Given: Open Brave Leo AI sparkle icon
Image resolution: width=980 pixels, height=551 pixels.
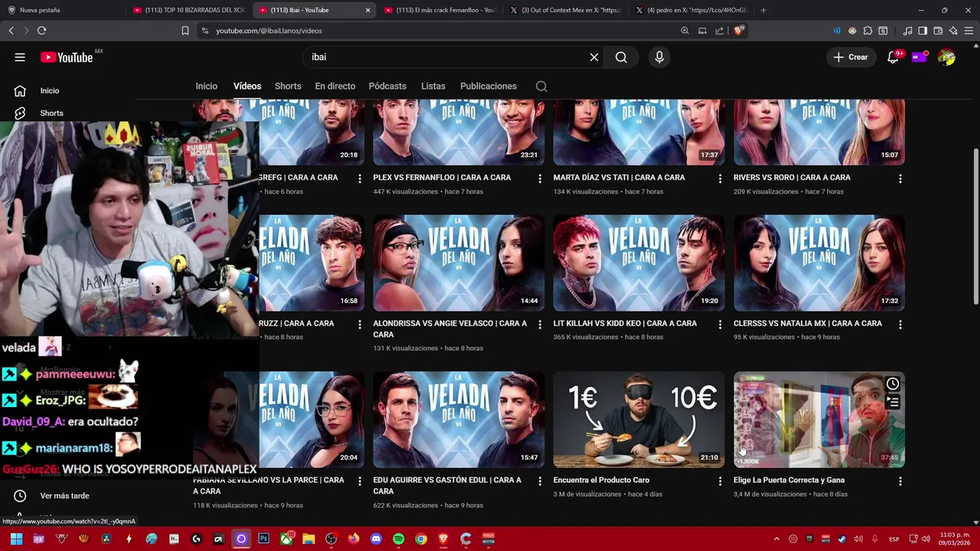Looking at the screenshot, I should (x=953, y=31).
